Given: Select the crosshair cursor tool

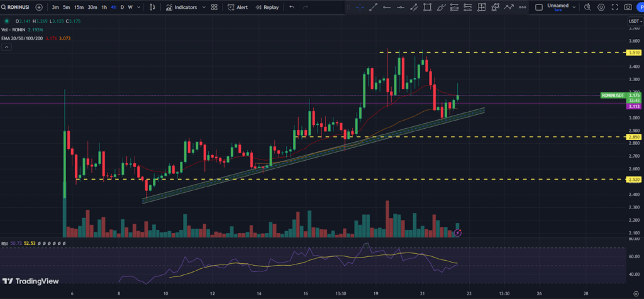Looking at the screenshot, I should click(x=360, y=7).
